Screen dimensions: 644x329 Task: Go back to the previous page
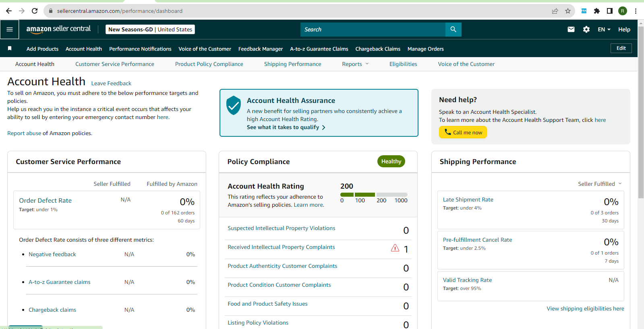(9, 11)
